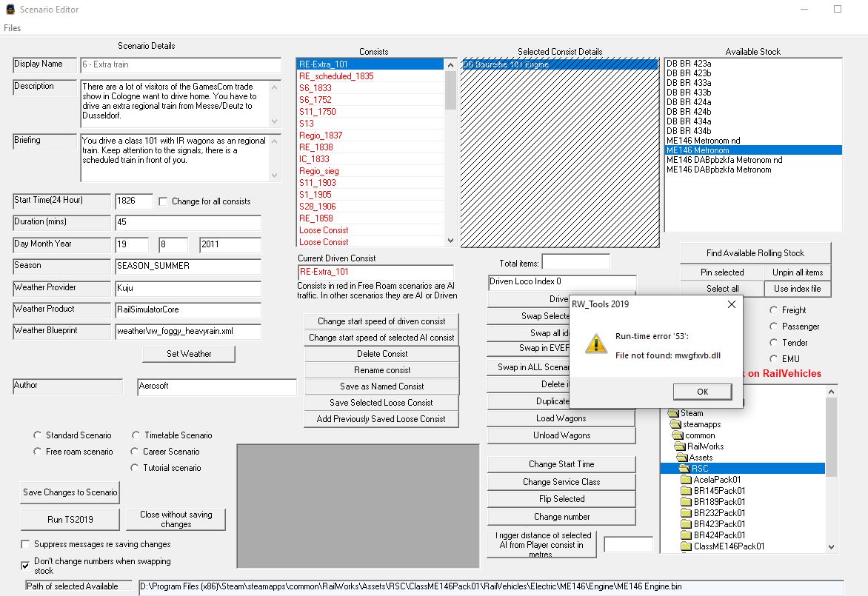Select the AcelaPack01 folder icon
Screen dimensions: 868x596
click(x=686, y=480)
